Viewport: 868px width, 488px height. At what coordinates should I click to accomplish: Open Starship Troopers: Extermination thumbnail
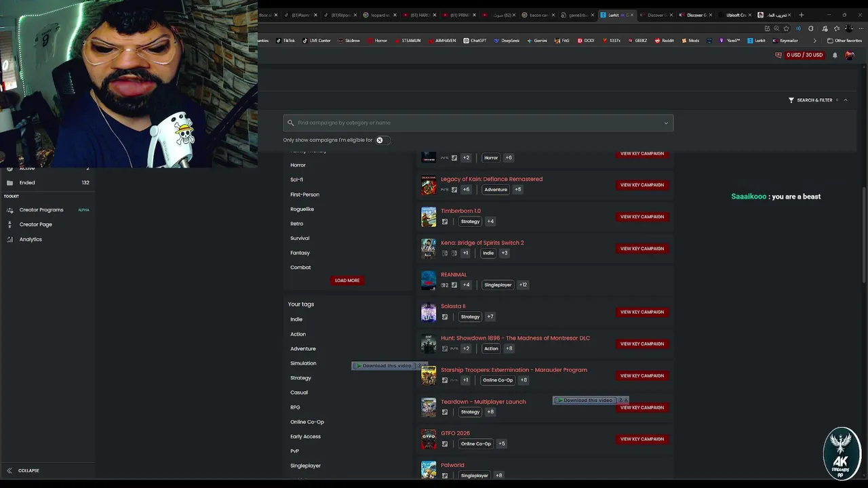point(429,375)
